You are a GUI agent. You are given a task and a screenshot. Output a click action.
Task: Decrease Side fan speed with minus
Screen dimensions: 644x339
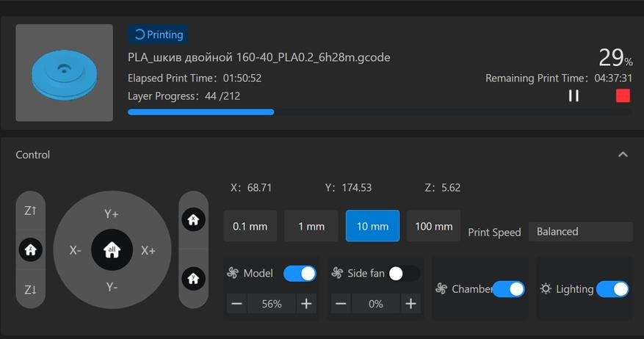click(341, 304)
